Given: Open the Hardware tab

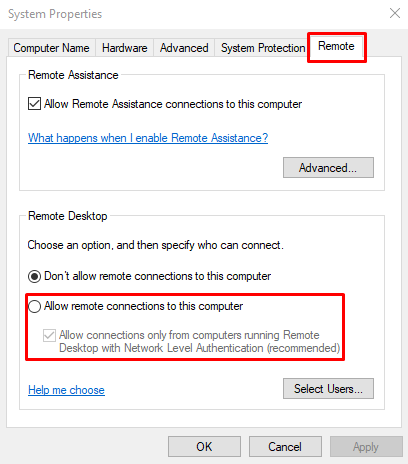Looking at the screenshot, I should pyautogui.click(x=124, y=48).
